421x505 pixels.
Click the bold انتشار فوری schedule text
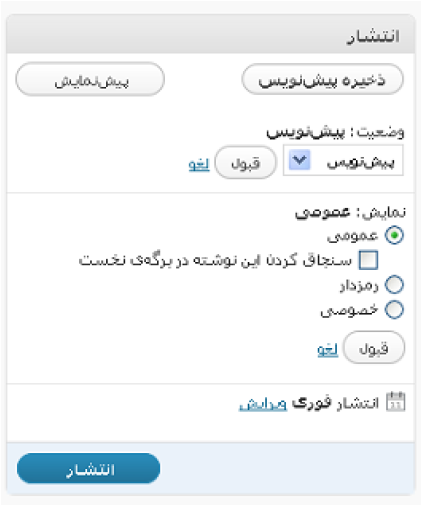click(336, 403)
